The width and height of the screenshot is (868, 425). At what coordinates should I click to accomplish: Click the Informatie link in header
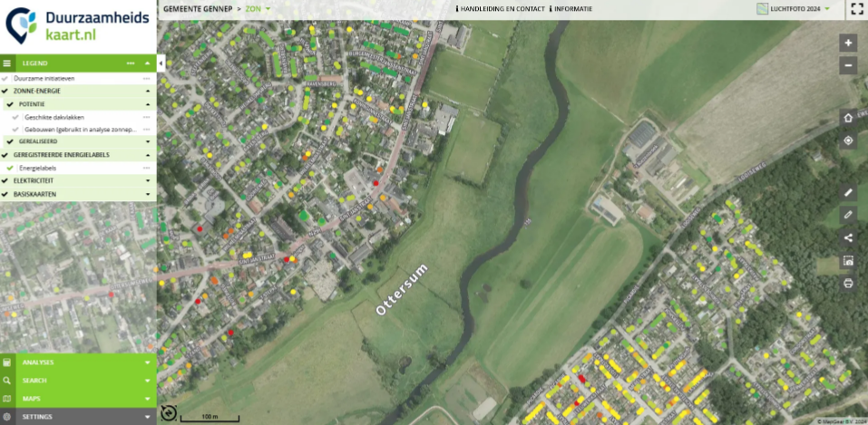(x=571, y=8)
